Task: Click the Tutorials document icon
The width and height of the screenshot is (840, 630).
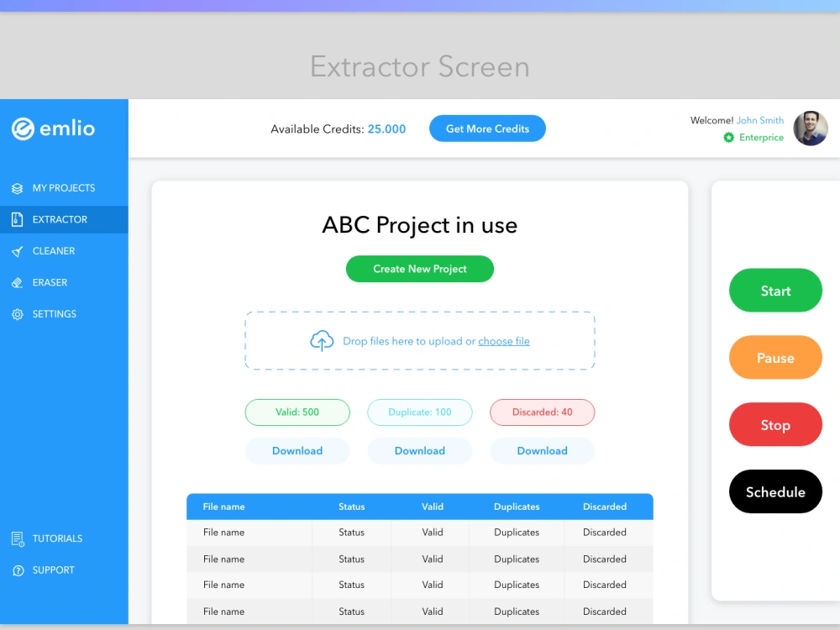Action: coord(18,539)
